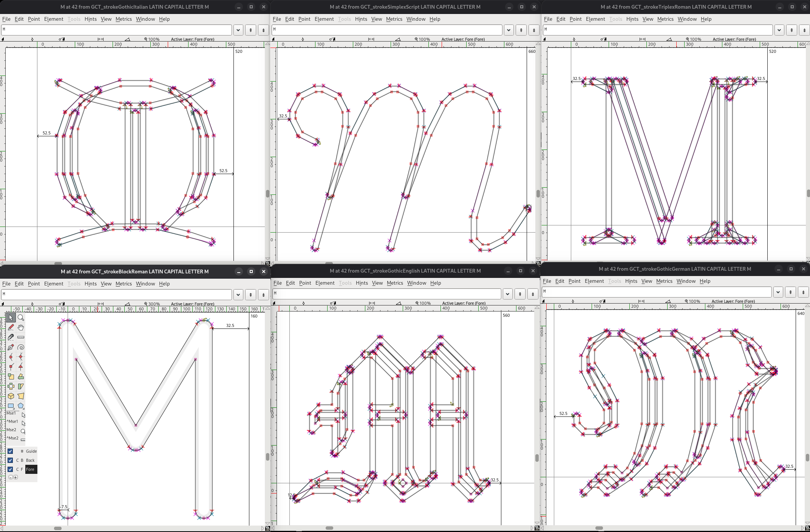The height and width of the screenshot is (532, 810).
Task: Select the spiro spiral tool
Action: tap(21, 347)
